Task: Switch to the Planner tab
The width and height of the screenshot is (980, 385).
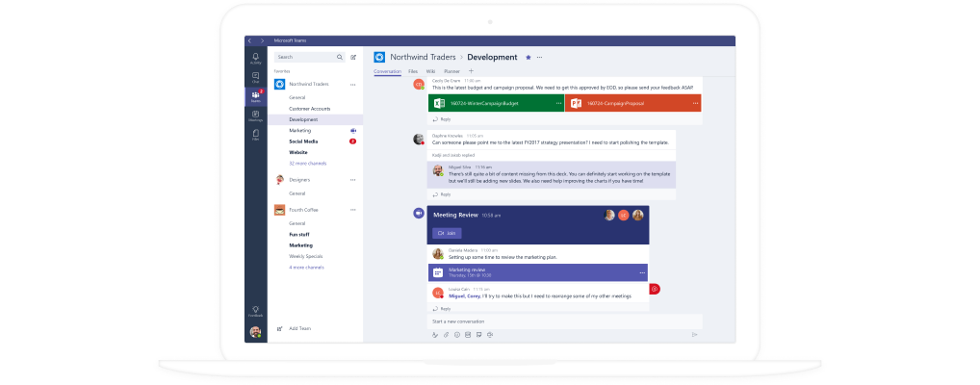Action: (x=451, y=71)
